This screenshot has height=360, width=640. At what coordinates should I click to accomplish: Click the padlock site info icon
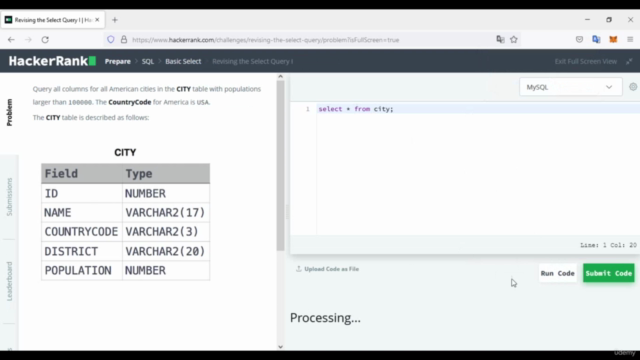124,40
